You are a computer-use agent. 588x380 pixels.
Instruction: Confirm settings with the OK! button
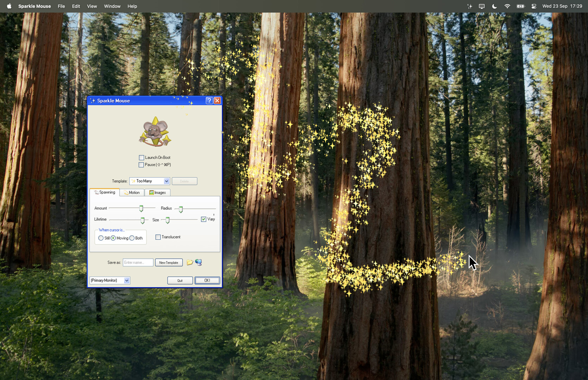(207, 280)
